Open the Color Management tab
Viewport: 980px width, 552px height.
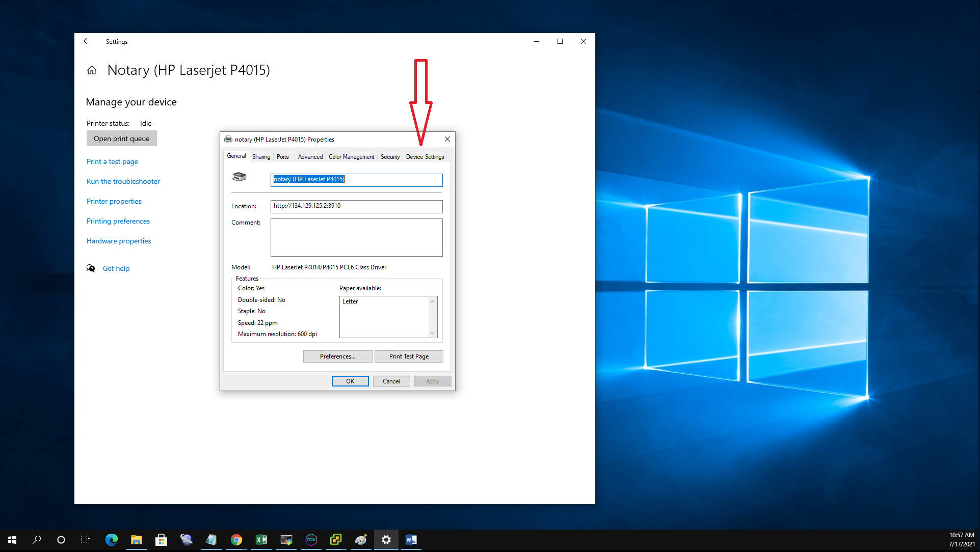pyautogui.click(x=351, y=157)
